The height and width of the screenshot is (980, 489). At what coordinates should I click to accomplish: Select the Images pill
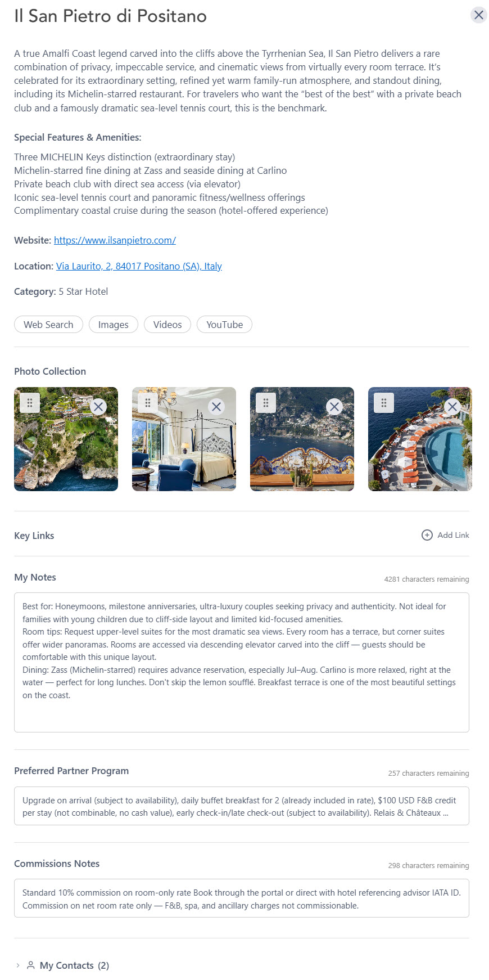click(x=114, y=325)
